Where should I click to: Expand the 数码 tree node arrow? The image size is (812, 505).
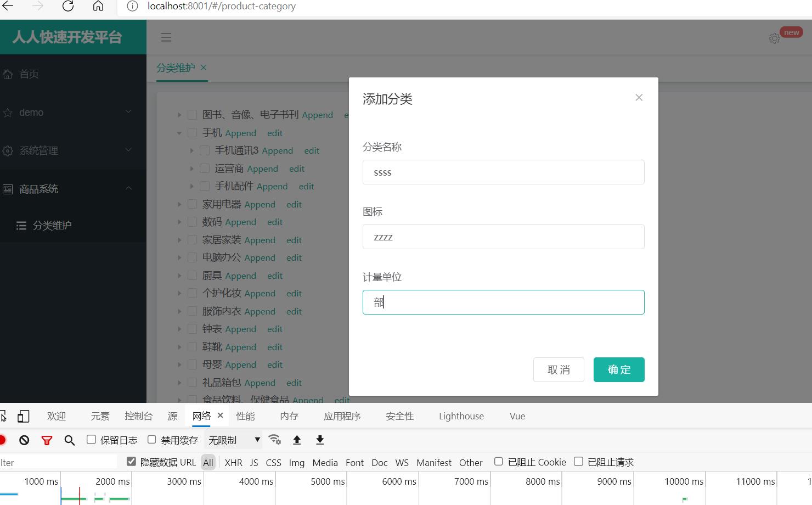coord(179,222)
